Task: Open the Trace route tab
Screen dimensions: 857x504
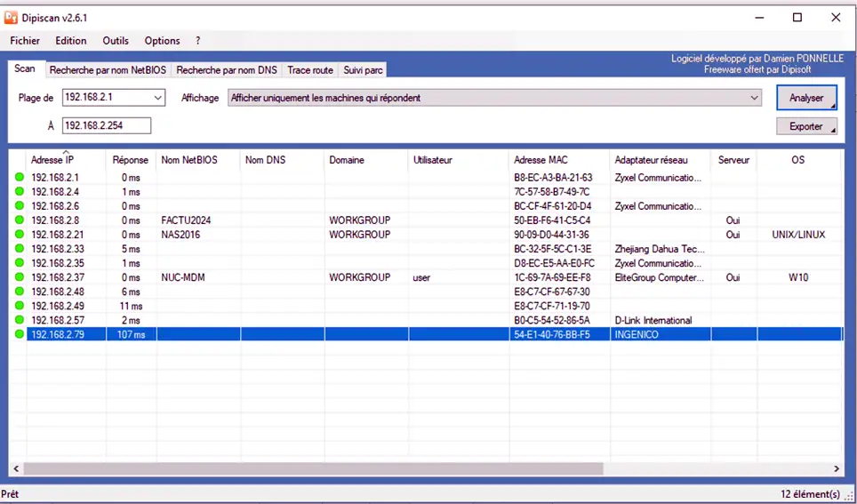Action: tap(310, 70)
